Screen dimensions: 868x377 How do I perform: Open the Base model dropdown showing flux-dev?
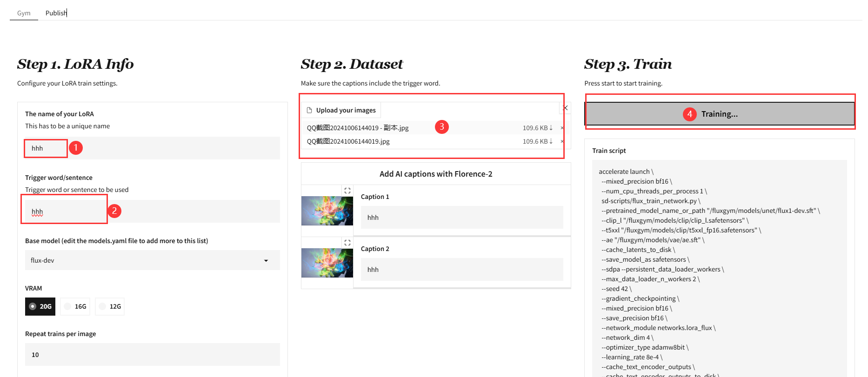click(x=144, y=260)
